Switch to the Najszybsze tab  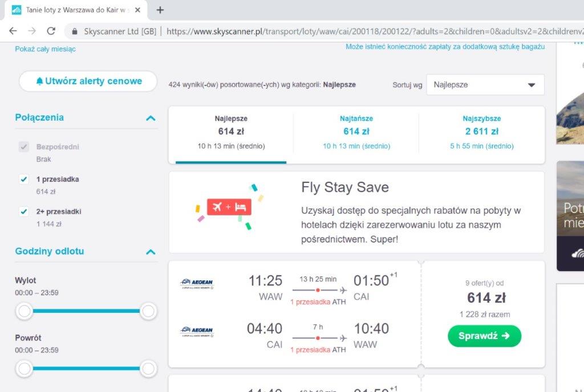(481, 132)
